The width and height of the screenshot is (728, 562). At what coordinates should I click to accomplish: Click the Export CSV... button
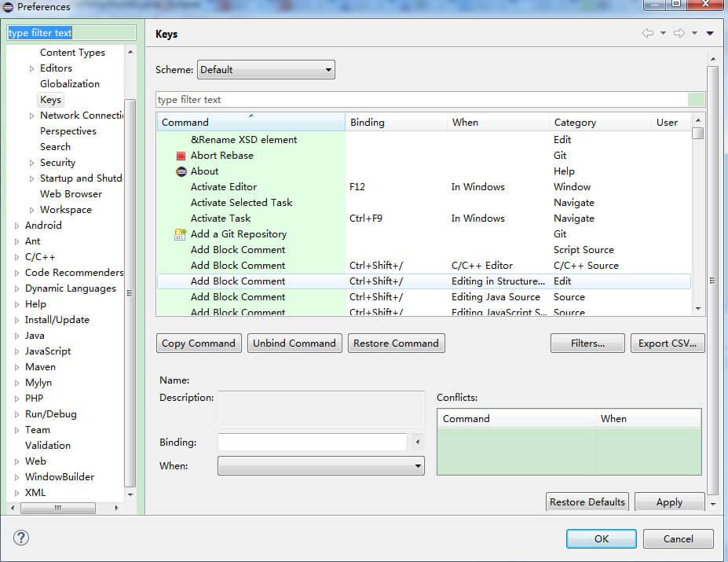pos(668,343)
